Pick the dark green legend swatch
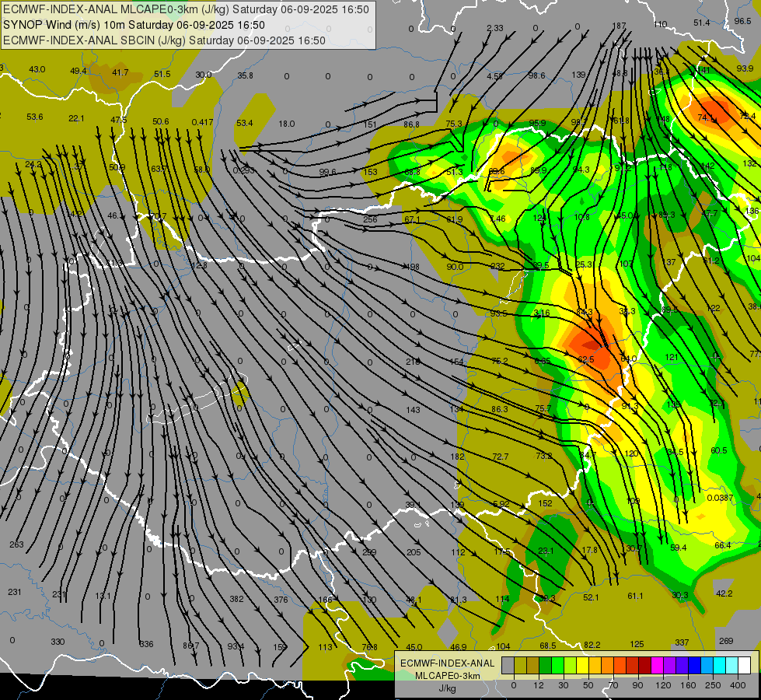761x700 pixels. click(x=545, y=666)
